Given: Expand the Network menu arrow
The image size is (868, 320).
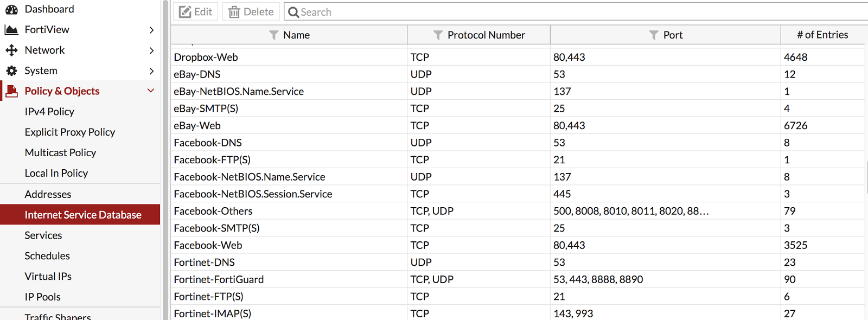Looking at the screenshot, I should [151, 50].
